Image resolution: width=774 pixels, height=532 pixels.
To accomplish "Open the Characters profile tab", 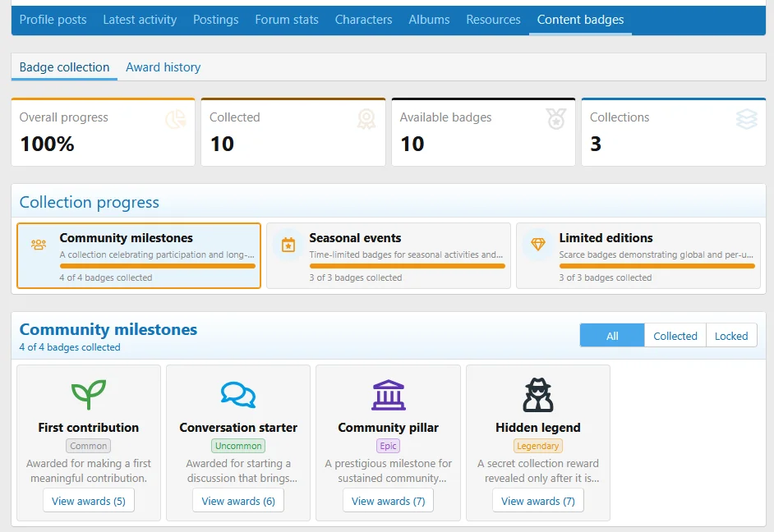I will [363, 20].
